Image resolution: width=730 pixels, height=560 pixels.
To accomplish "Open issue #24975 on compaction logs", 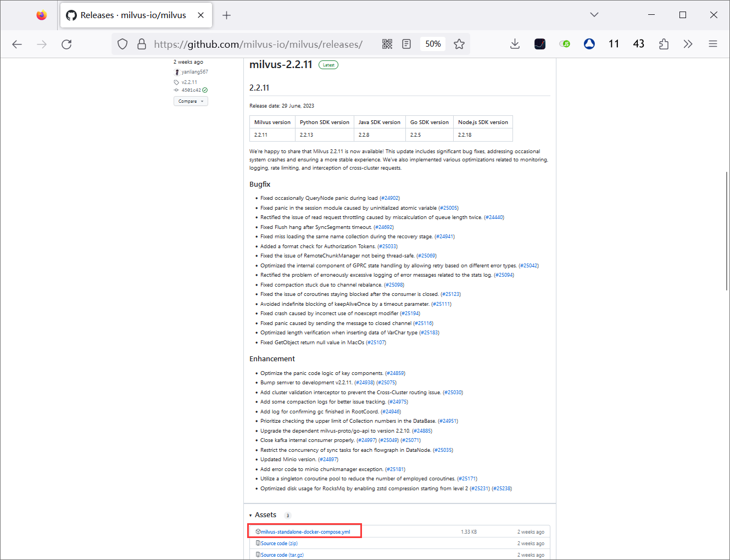I will pos(398,402).
